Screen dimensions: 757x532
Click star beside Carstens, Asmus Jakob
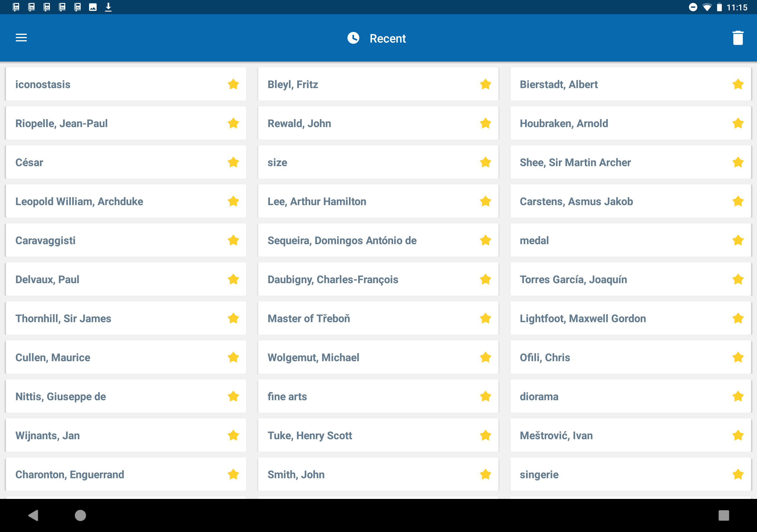[x=738, y=201]
